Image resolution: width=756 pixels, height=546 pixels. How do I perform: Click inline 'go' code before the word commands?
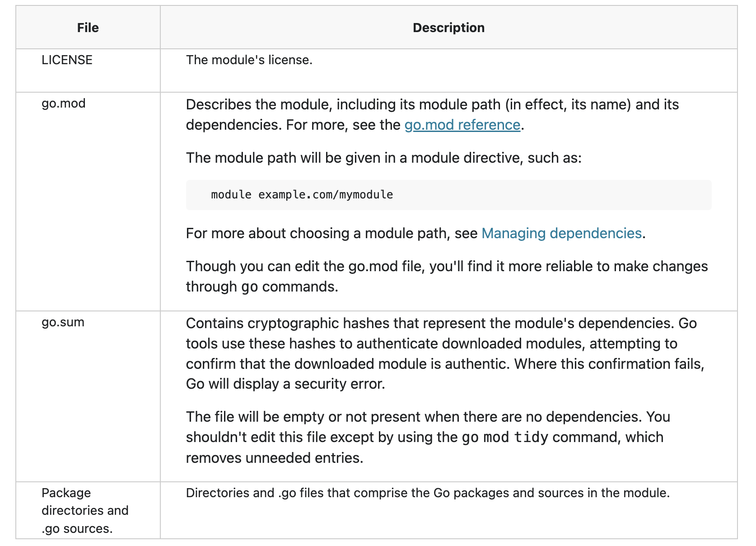coord(250,287)
